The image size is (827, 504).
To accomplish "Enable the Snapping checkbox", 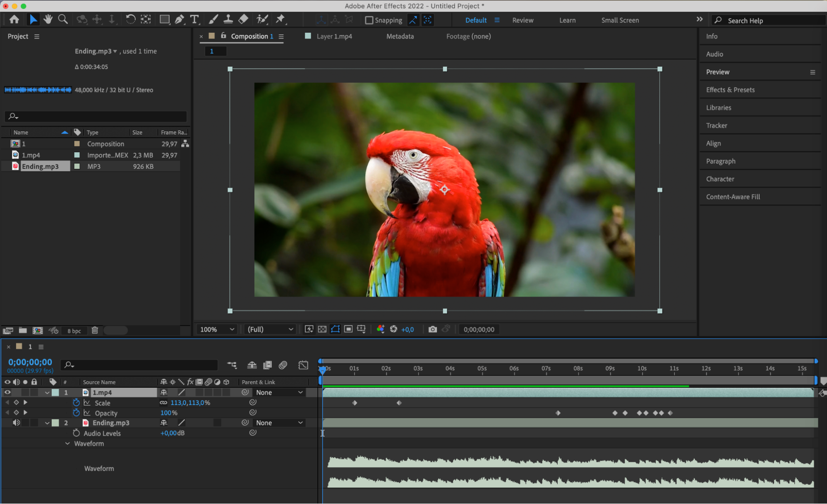I will tap(369, 20).
